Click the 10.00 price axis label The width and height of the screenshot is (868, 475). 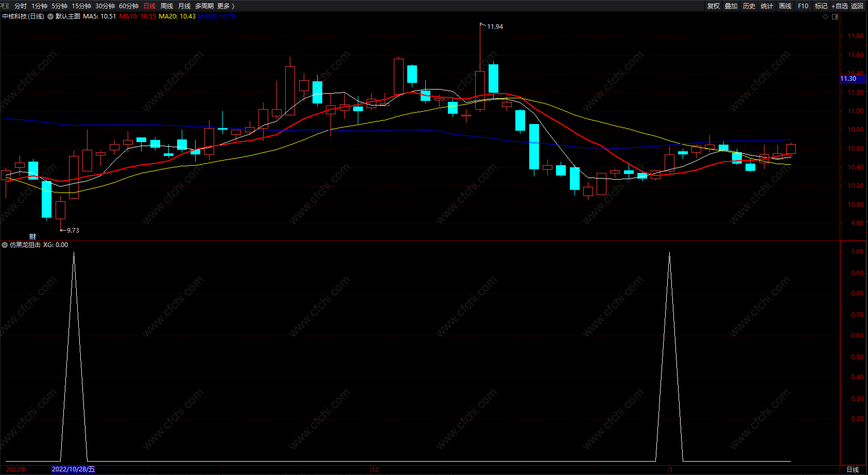pyautogui.click(x=856, y=205)
